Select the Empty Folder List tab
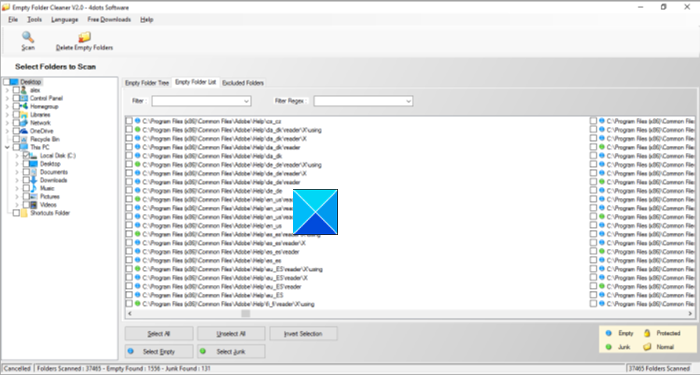 [x=196, y=82]
